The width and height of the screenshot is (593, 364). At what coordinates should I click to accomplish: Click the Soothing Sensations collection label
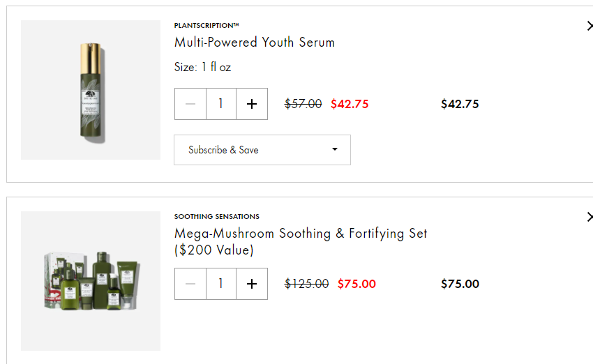click(217, 216)
